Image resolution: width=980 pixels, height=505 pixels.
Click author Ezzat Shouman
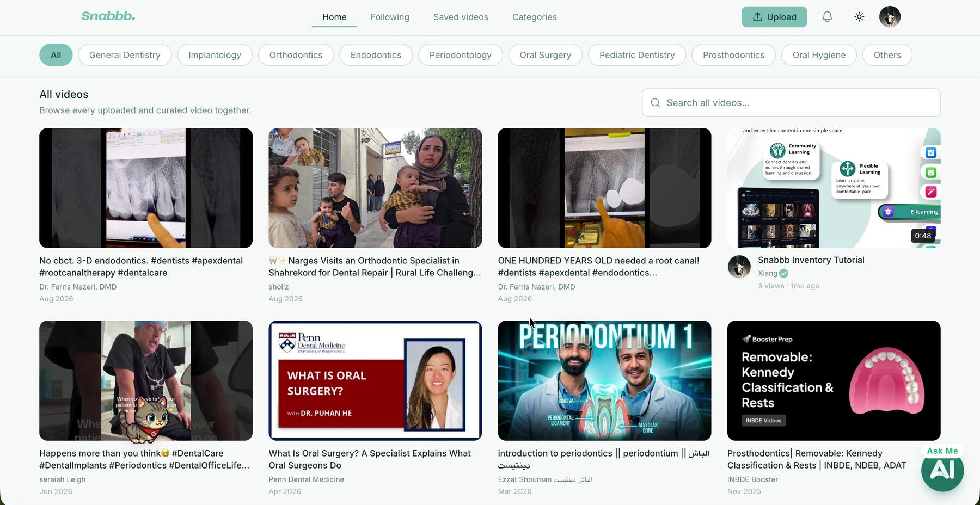(545, 479)
